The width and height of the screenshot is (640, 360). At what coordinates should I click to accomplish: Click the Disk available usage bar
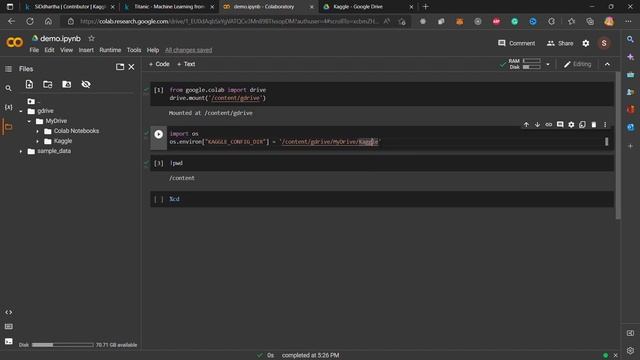pos(62,345)
